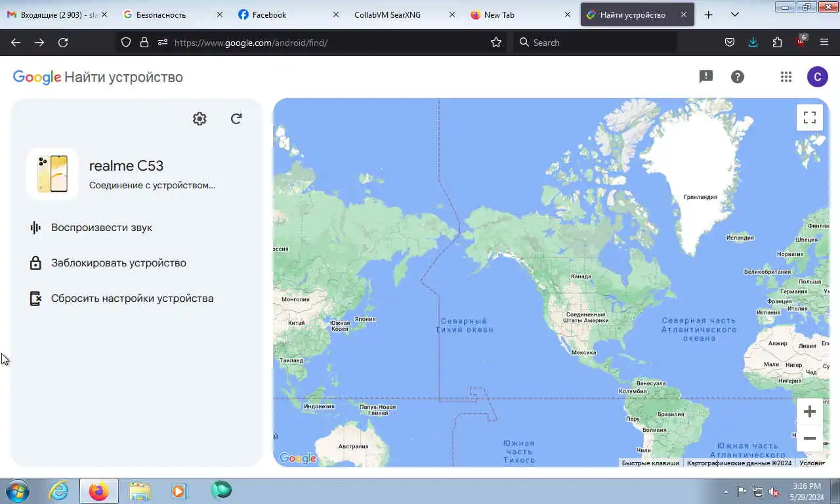Open 'Условия' link on map
The width and height of the screenshot is (840, 504).
812,463
